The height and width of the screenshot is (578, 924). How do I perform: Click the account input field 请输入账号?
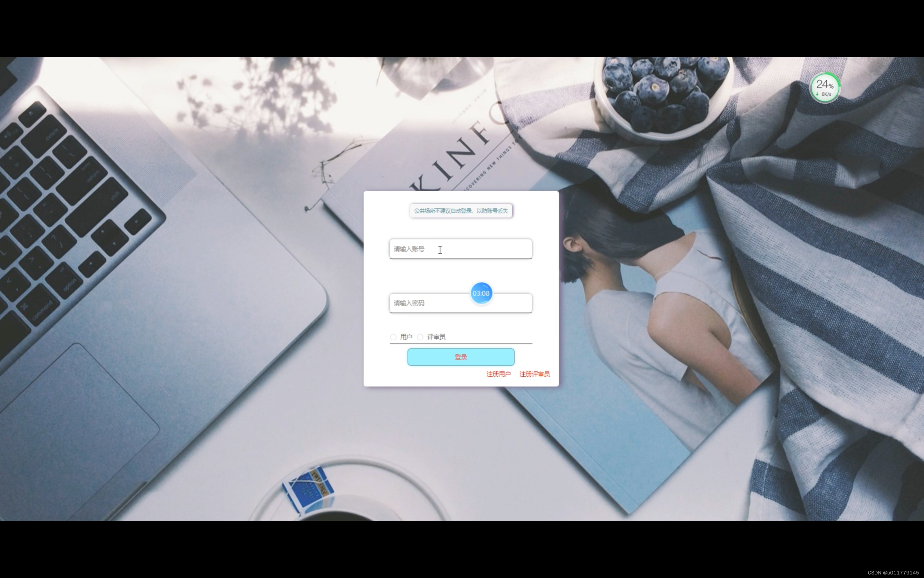(461, 249)
